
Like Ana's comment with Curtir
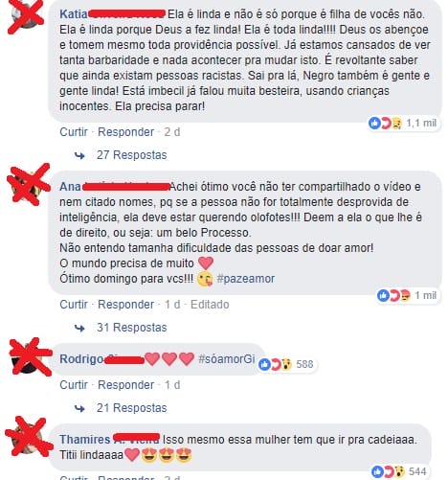pyautogui.click(x=74, y=305)
